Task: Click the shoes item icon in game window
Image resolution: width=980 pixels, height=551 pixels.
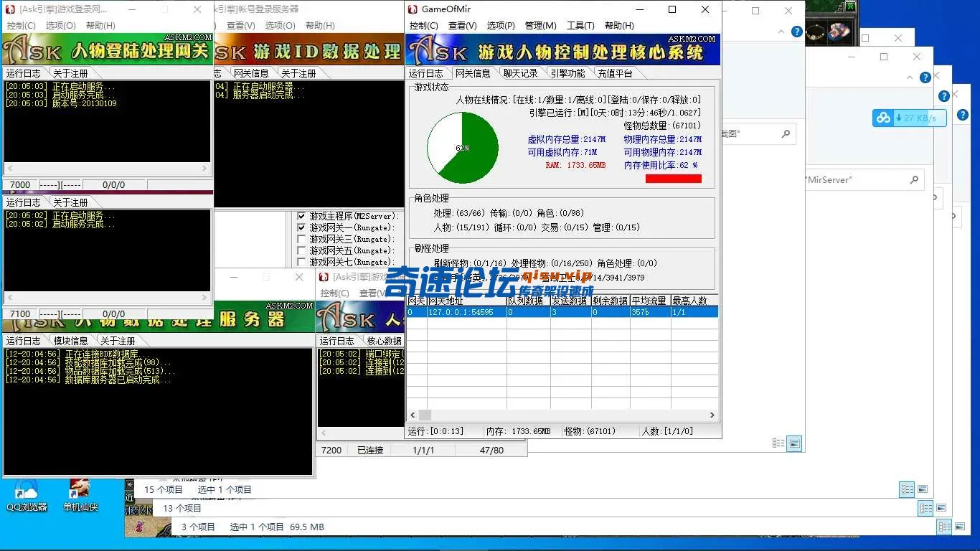Action: (x=839, y=31)
